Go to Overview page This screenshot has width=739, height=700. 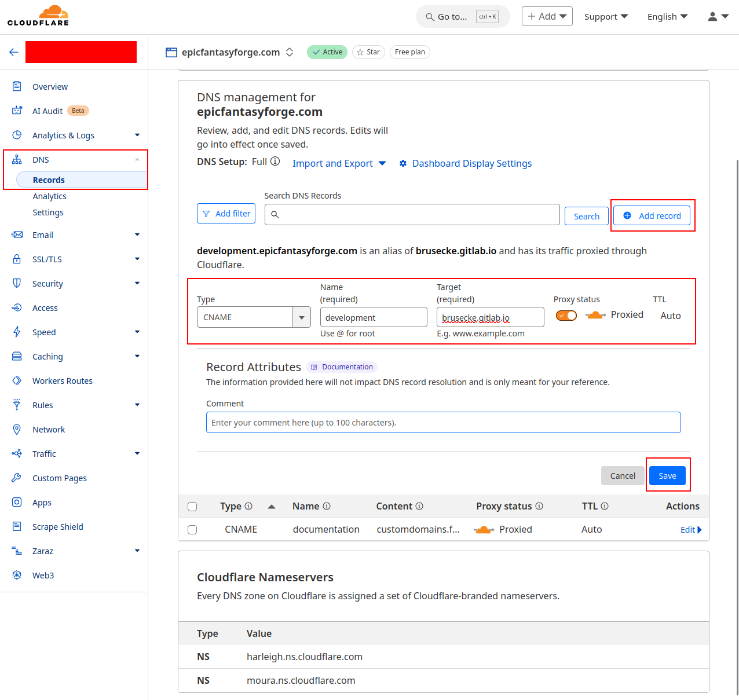(x=50, y=87)
